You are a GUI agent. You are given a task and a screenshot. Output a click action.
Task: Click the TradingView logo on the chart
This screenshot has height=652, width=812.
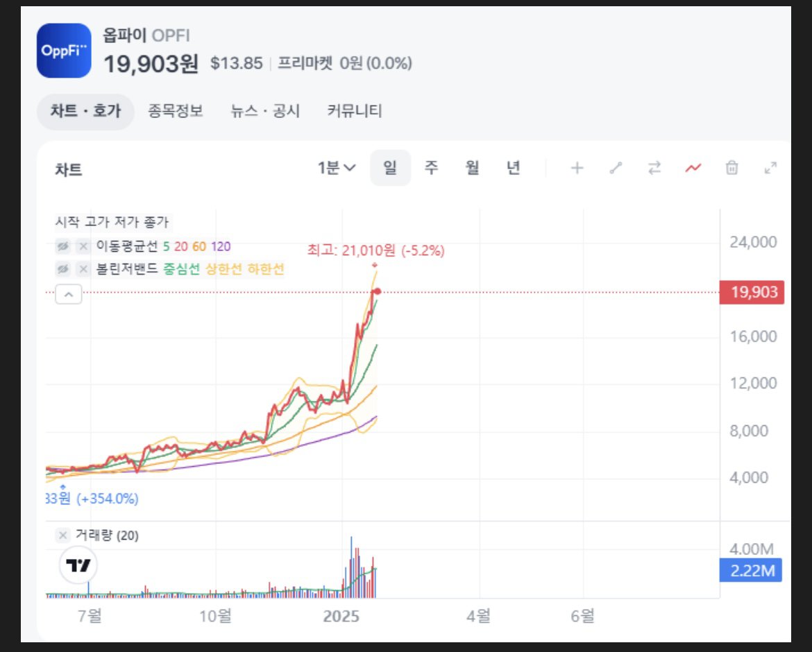tap(78, 566)
